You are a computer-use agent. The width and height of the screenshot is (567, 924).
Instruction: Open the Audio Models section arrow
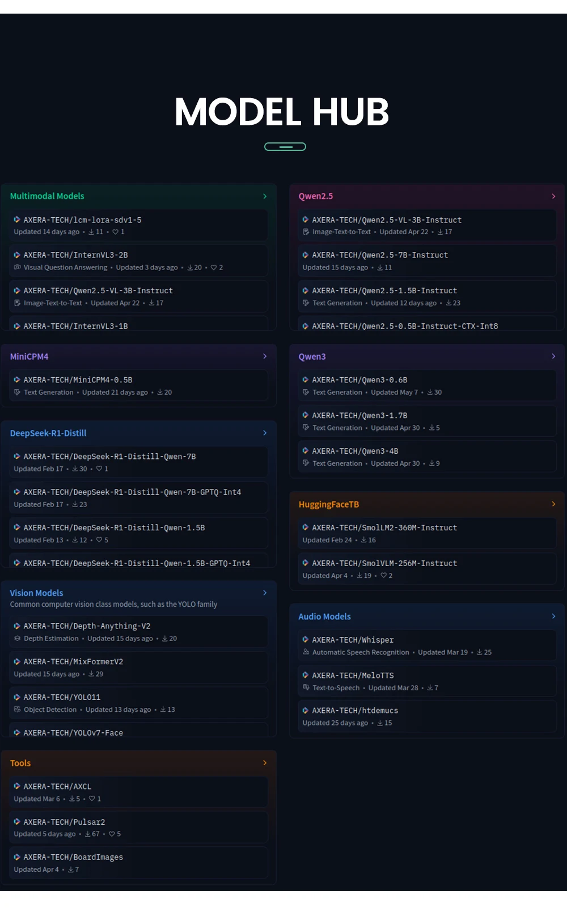pyautogui.click(x=553, y=616)
